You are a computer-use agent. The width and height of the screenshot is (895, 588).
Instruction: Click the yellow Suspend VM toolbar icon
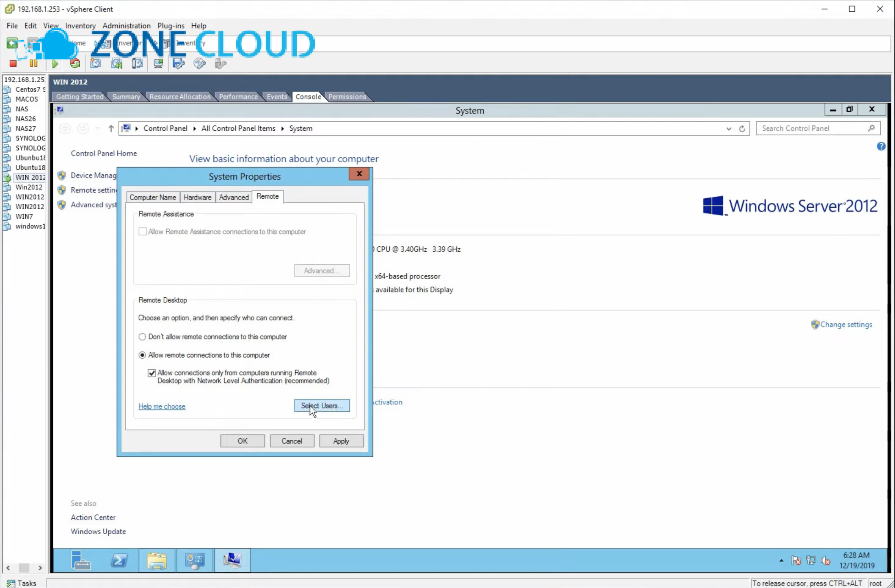click(33, 64)
